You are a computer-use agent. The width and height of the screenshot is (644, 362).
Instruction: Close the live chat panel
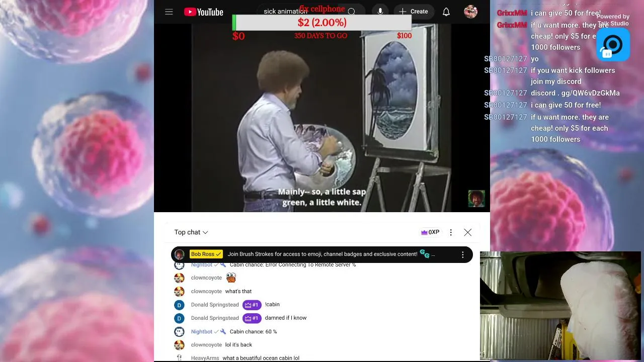(x=468, y=232)
